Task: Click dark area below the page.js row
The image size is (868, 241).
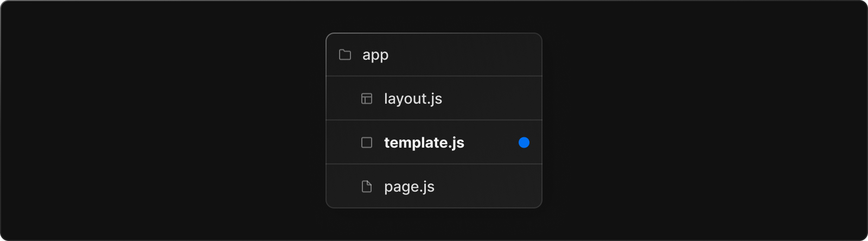Action: click(x=434, y=224)
